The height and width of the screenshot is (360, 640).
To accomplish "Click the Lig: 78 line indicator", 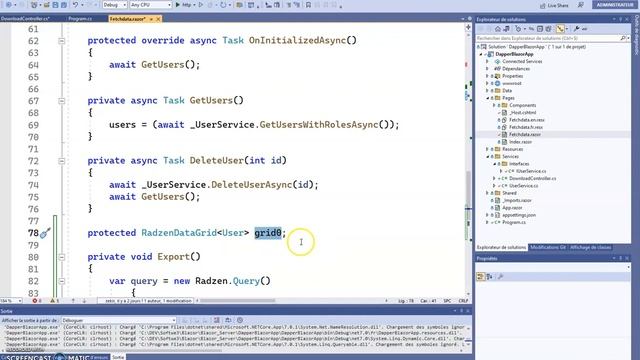I will 406,301.
